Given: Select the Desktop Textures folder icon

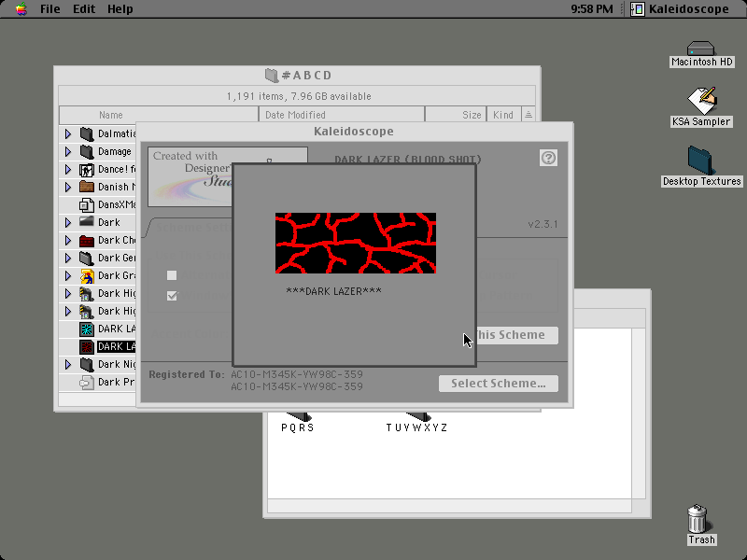Looking at the screenshot, I should [x=700, y=161].
